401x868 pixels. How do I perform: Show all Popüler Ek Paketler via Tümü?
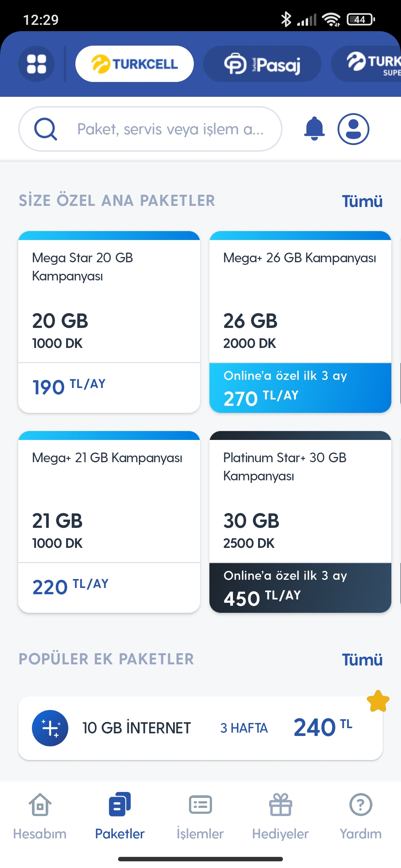point(362,660)
